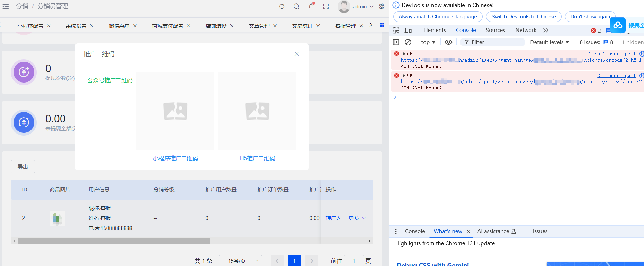Close the 交易统计 tab
644x266 pixels.
pos(318,26)
